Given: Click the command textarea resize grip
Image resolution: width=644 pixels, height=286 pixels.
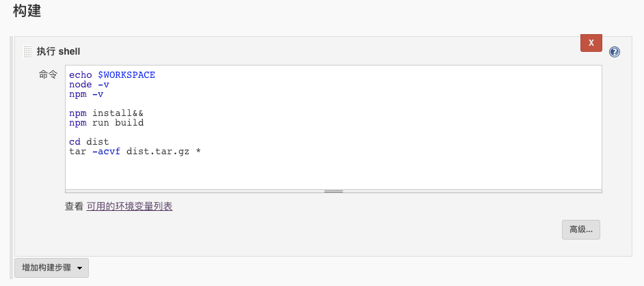Looking at the screenshot, I should click(x=333, y=192).
